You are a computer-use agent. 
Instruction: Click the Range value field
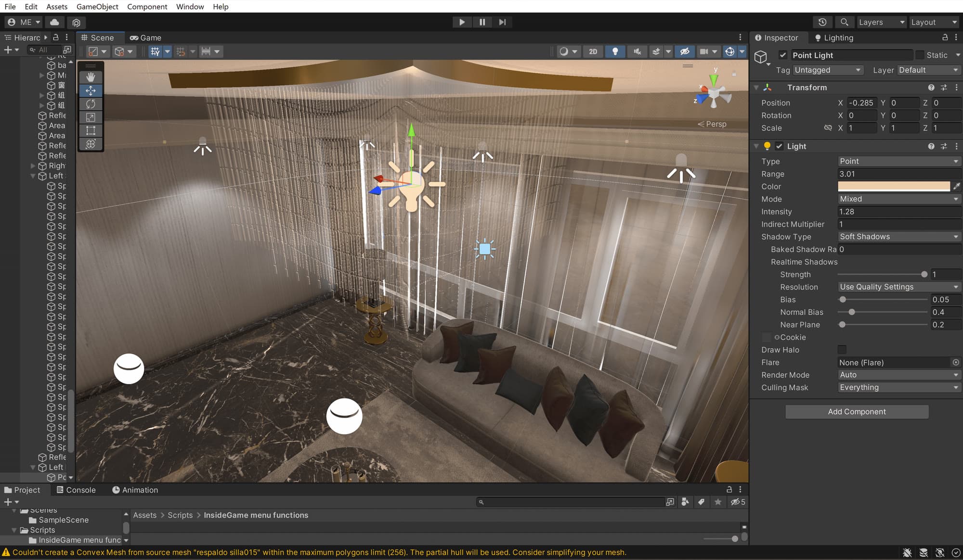[x=899, y=174]
